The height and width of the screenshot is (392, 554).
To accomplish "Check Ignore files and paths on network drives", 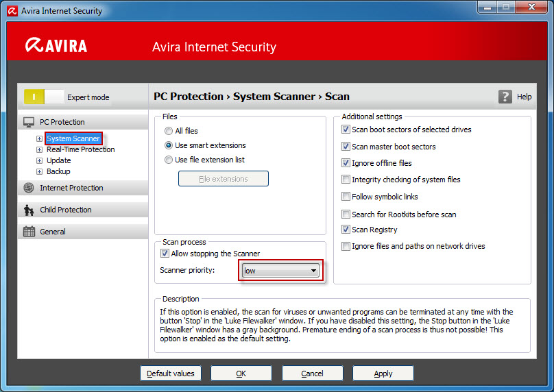I will tap(346, 246).
